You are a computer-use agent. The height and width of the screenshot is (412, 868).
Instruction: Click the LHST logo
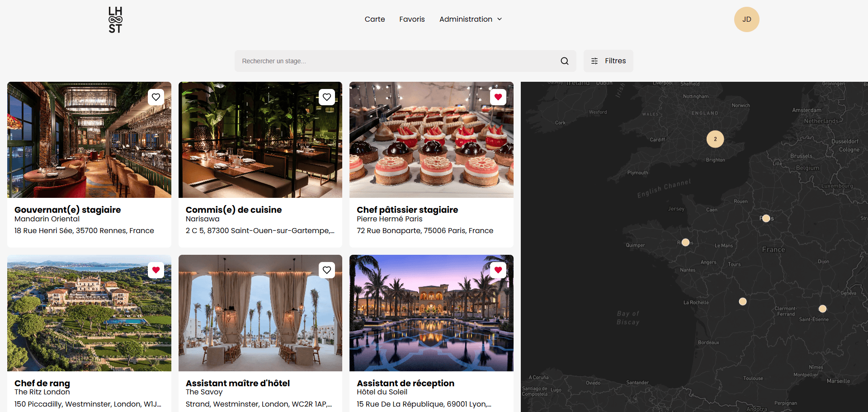(115, 19)
